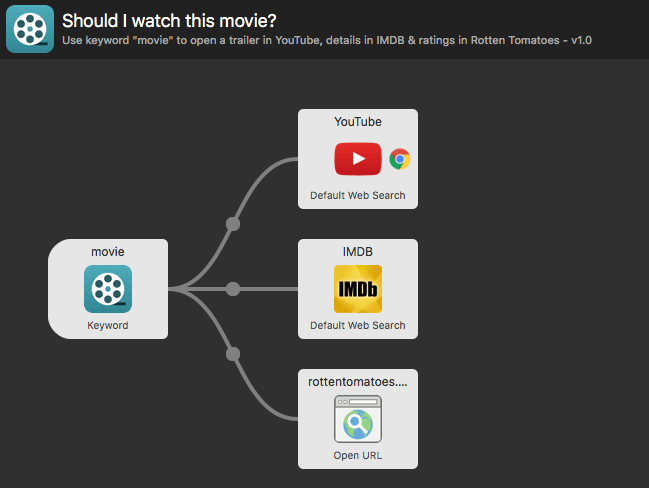Click the "IMDB" node title
The height and width of the screenshot is (488, 649).
pos(358,252)
